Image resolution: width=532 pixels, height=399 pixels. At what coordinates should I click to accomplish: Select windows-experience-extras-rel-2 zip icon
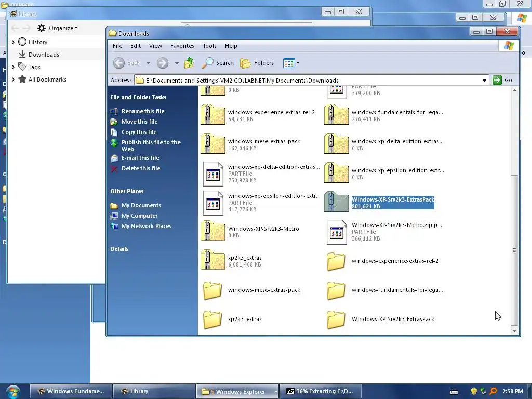point(212,115)
